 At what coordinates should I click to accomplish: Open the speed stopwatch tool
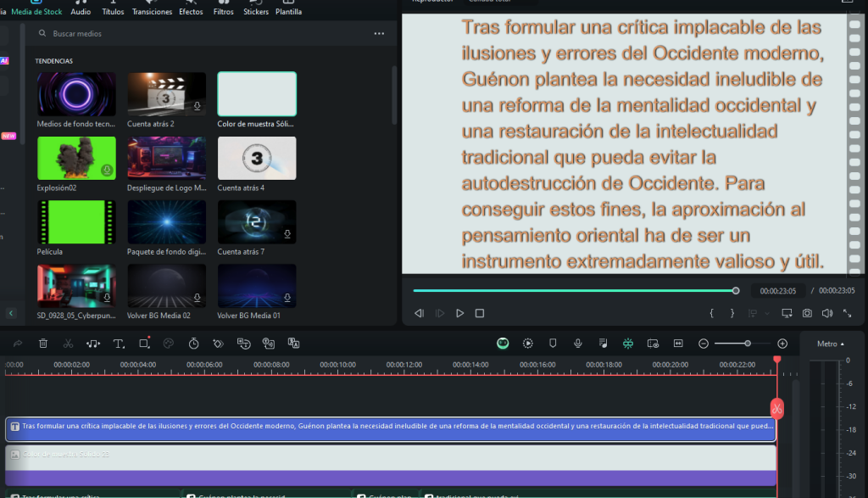pyautogui.click(x=193, y=344)
